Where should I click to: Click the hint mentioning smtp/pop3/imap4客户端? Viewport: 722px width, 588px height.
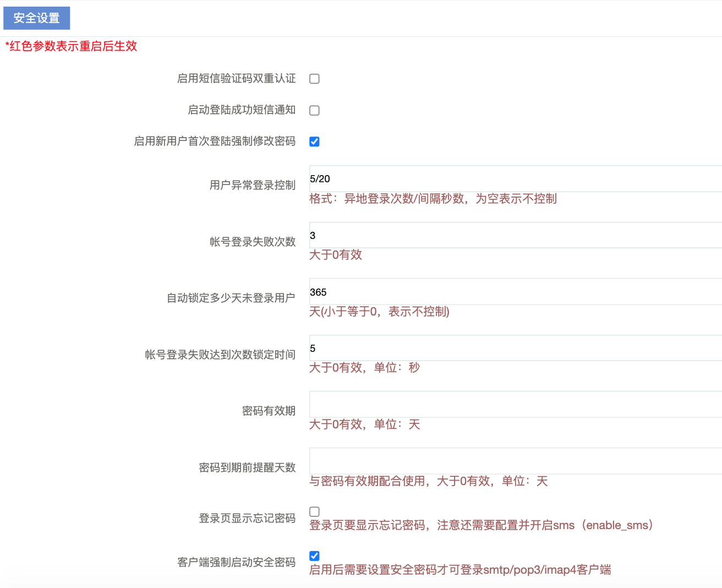point(460,570)
